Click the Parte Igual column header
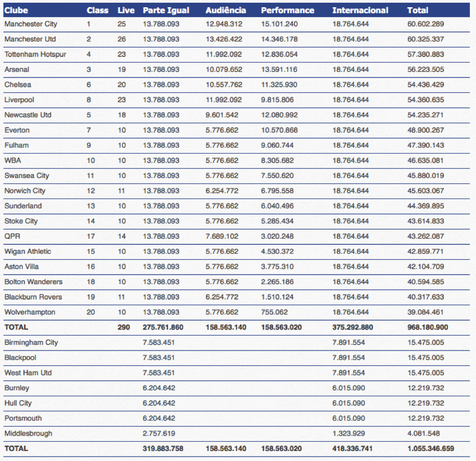Image resolution: width=476 pixels, height=461 pixels. (x=166, y=10)
